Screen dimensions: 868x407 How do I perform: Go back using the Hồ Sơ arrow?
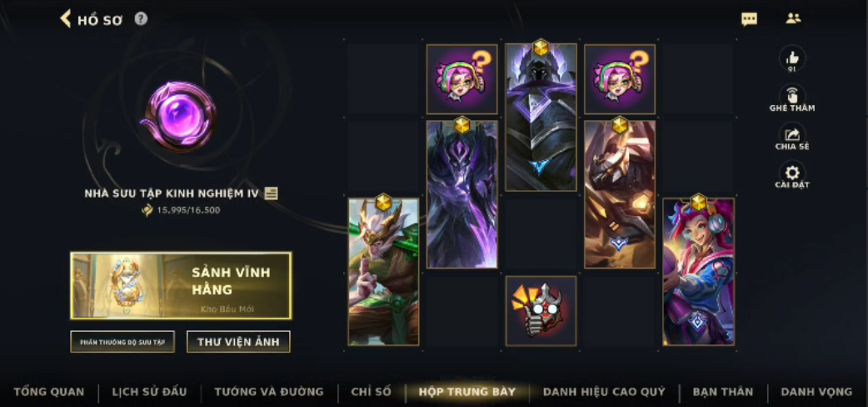65,19
